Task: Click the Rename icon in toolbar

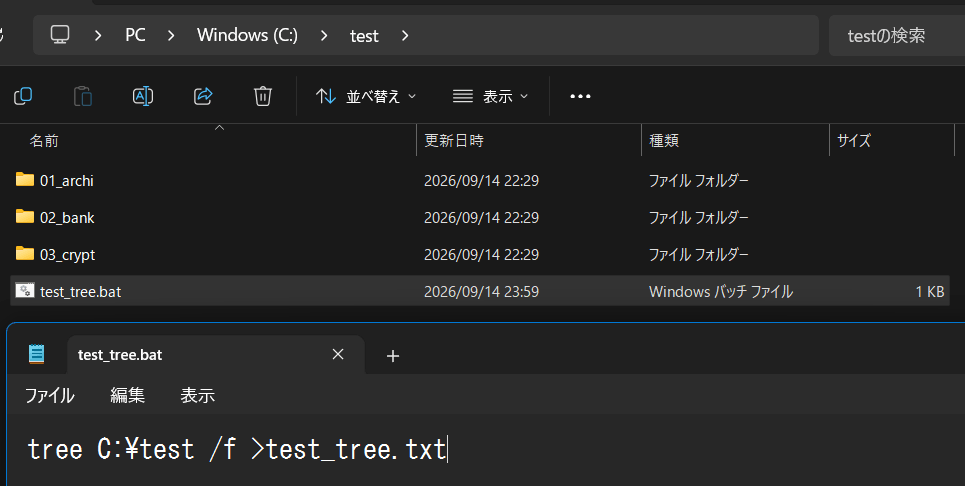Action: pyautogui.click(x=143, y=96)
